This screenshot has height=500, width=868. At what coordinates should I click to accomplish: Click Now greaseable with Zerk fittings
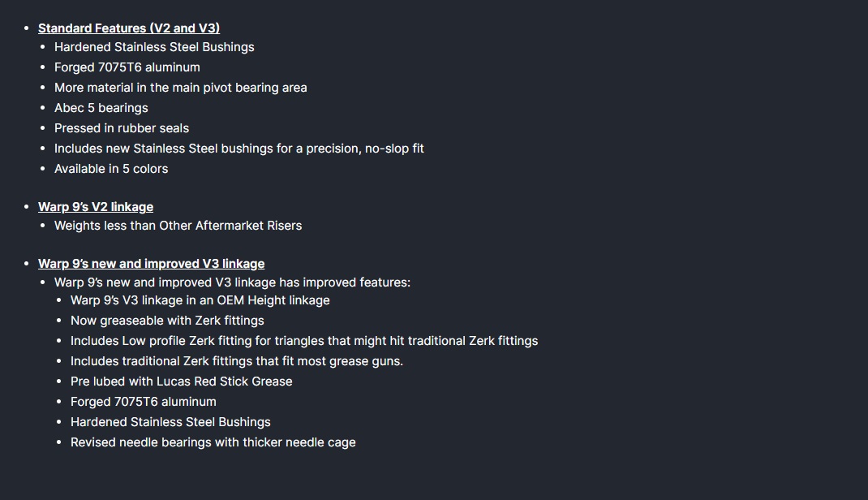167,321
